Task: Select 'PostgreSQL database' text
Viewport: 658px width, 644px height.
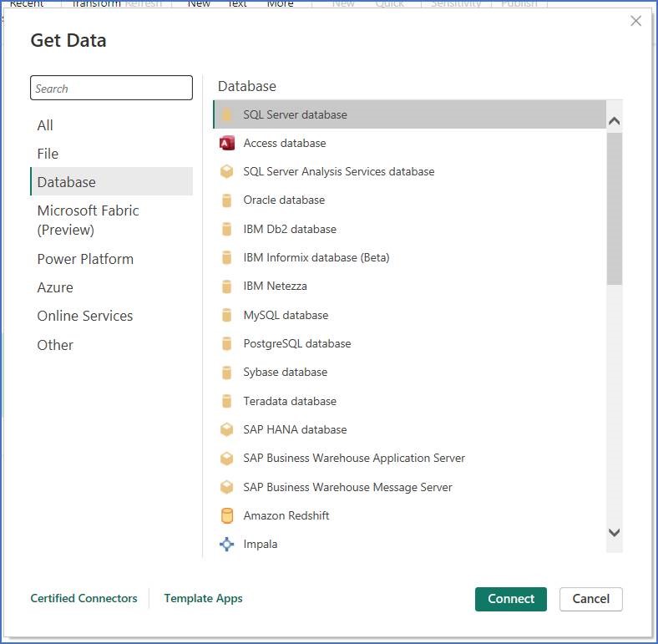Action: coord(297,344)
